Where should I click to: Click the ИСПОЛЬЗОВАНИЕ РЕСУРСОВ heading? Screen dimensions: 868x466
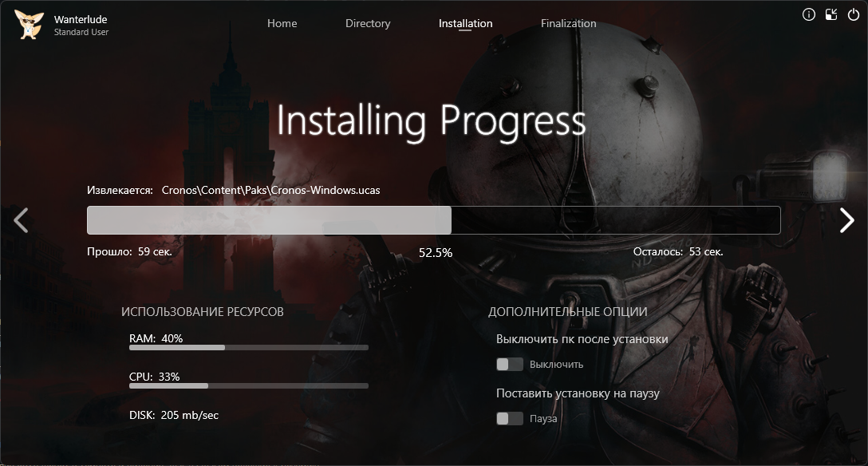coord(203,311)
